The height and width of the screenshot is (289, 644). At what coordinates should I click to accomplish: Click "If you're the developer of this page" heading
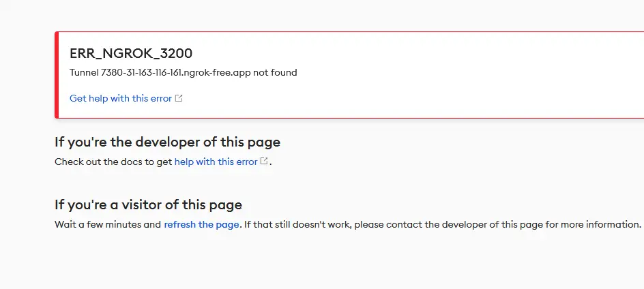tap(168, 142)
